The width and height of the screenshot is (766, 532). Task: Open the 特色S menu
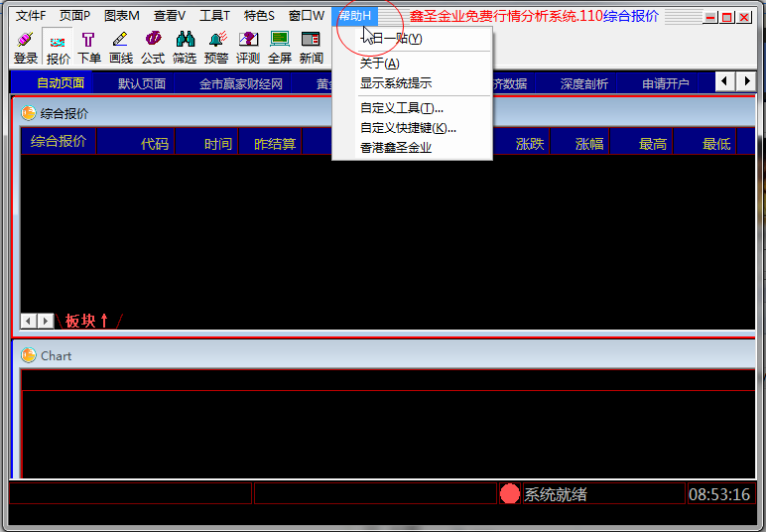tap(259, 16)
